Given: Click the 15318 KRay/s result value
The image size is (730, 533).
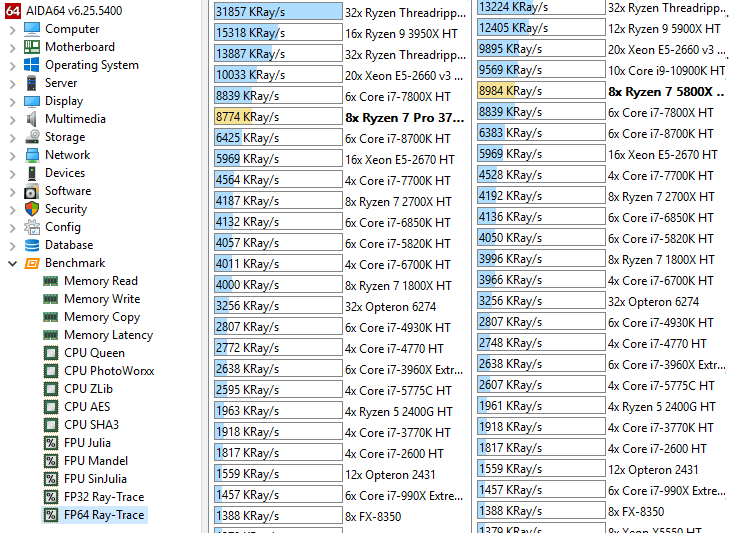Looking at the screenshot, I should 250,33.
